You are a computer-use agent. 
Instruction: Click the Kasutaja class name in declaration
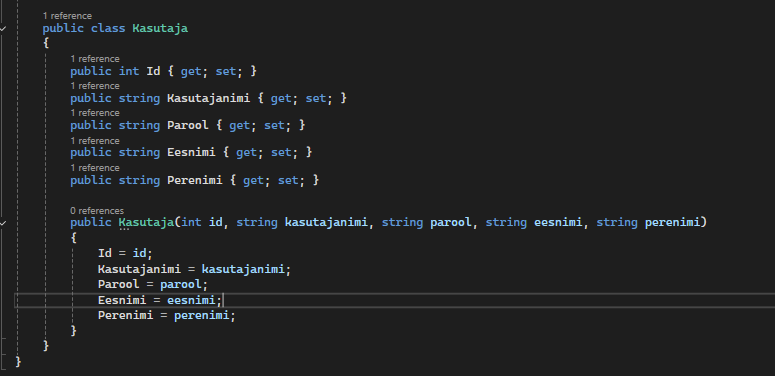coord(160,28)
